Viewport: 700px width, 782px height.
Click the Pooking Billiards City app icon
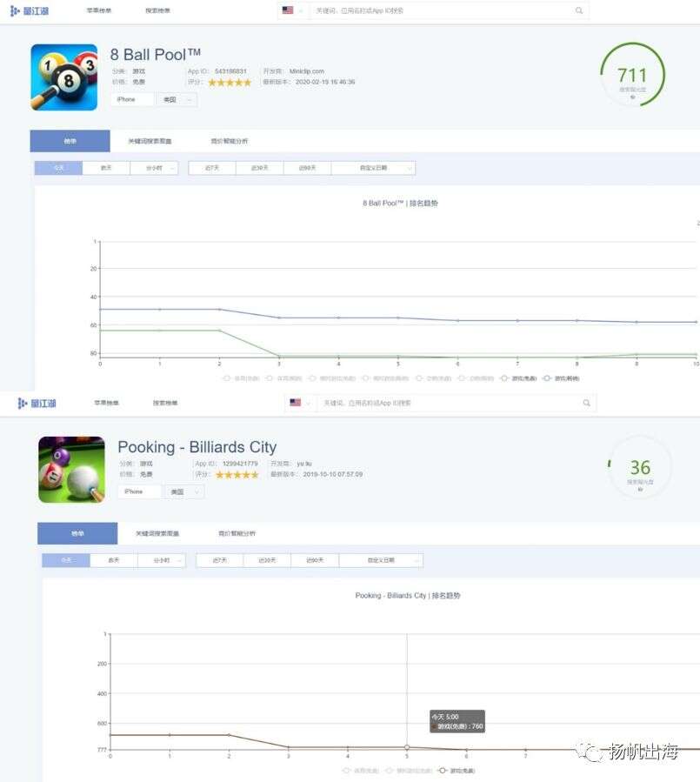click(x=72, y=470)
